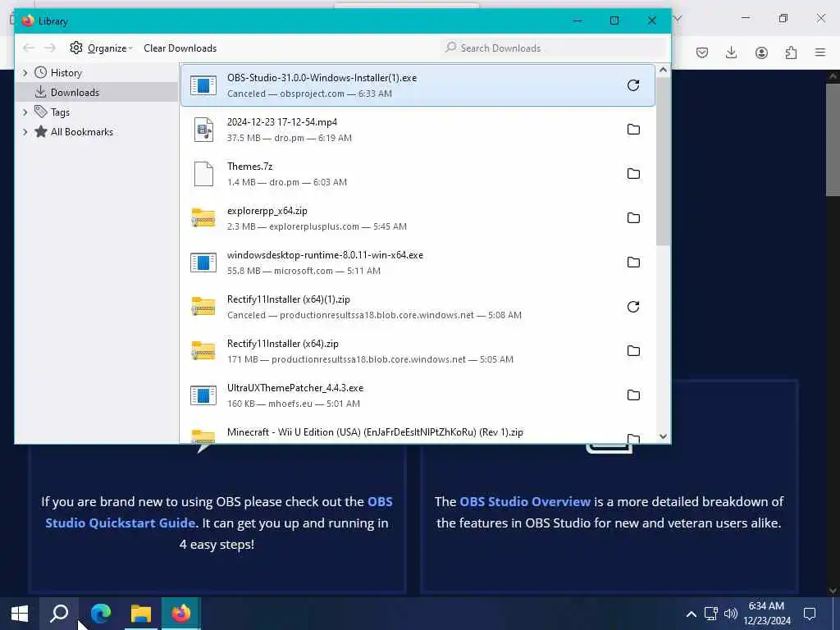Screen dimensions: 840x630
Task: Expand the Tags tree node
Action: (25, 112)
